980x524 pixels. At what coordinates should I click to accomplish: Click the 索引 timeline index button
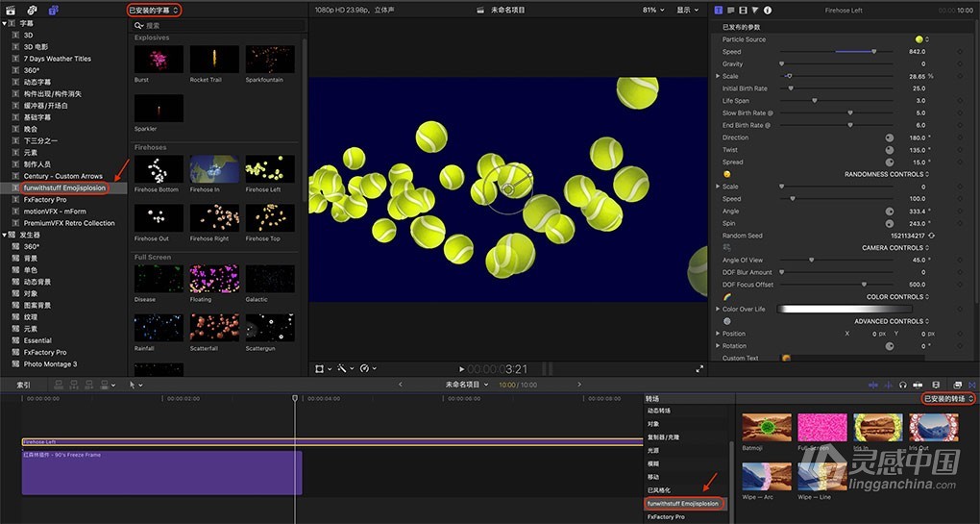coord(23,385)
